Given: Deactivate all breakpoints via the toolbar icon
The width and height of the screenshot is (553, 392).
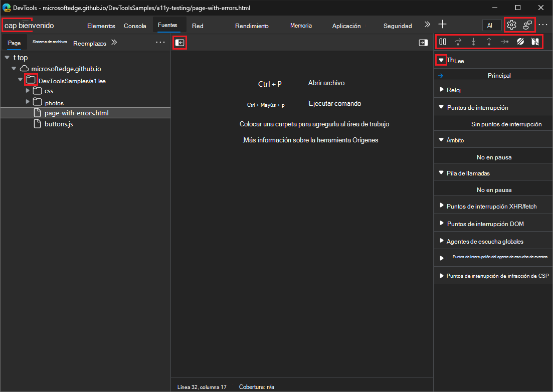Looking at the screenshot, I should point(520,42).
